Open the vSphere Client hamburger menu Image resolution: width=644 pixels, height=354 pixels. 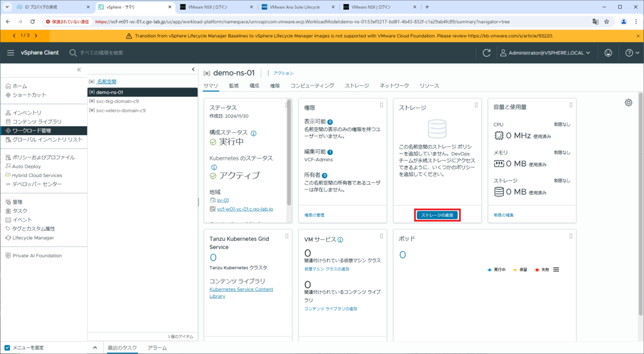point(11,53)
